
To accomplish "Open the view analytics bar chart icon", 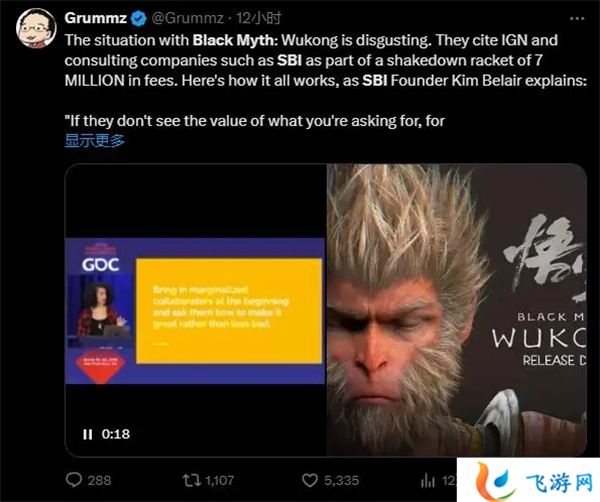I will (x=428, y=480).
